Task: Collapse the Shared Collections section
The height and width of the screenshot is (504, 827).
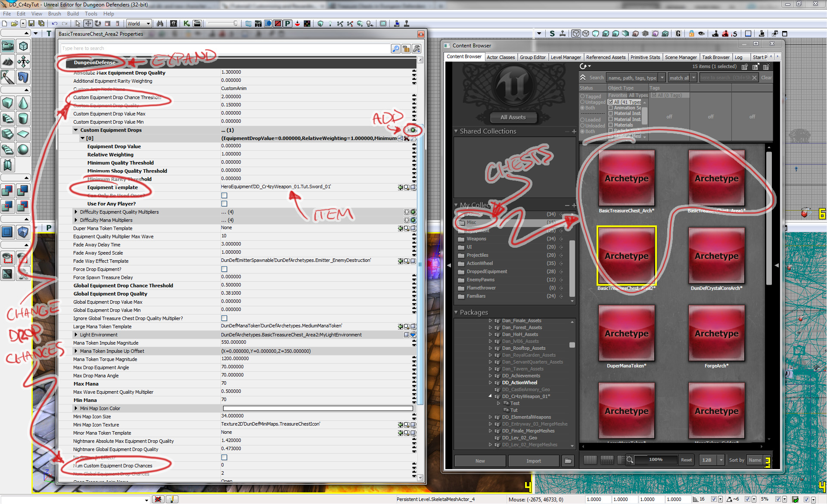Action: click(x=456, y=131)
